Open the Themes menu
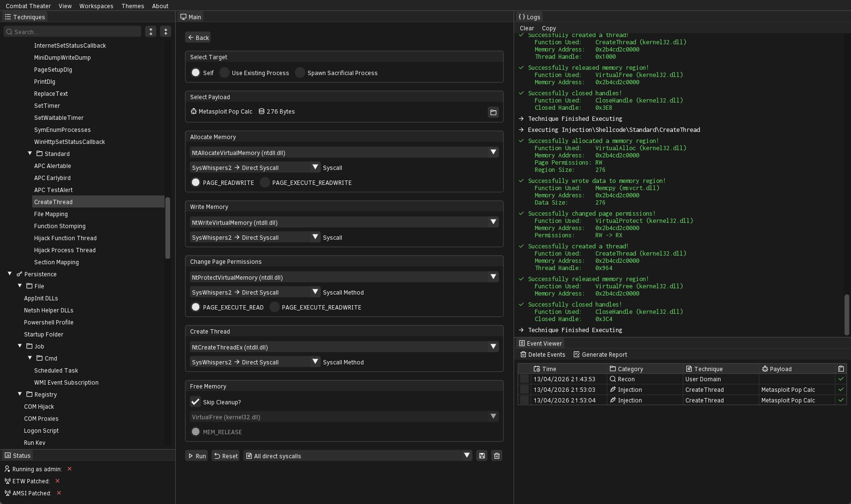The width and height of the screenshot is (851, 504). click(132, 6)
